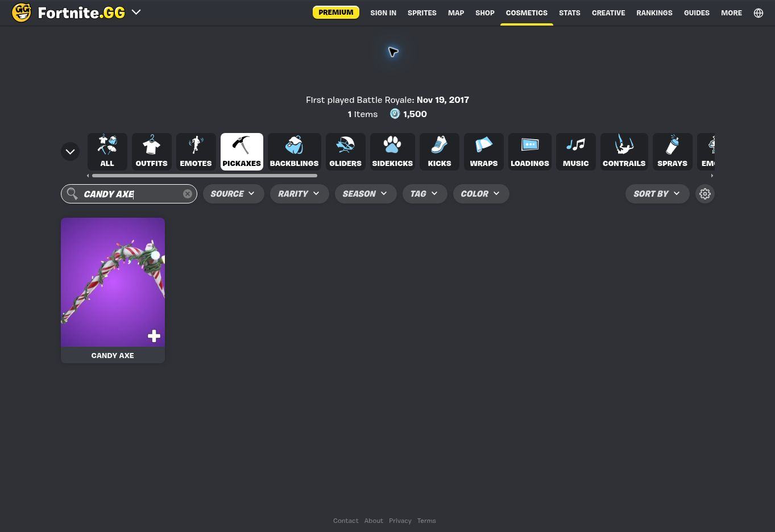Select the Wraps category icon
Screen dimensions: 775x532
click(x=484, y=152)
